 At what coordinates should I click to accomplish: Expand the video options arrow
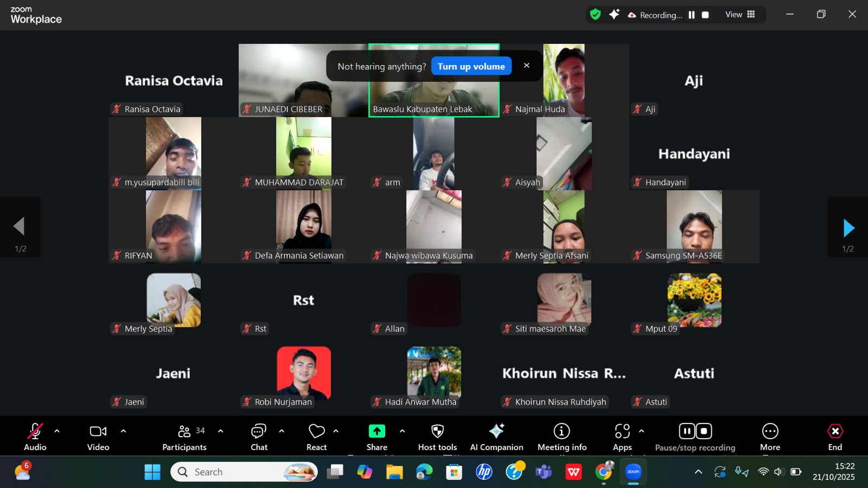click(123, 431)
